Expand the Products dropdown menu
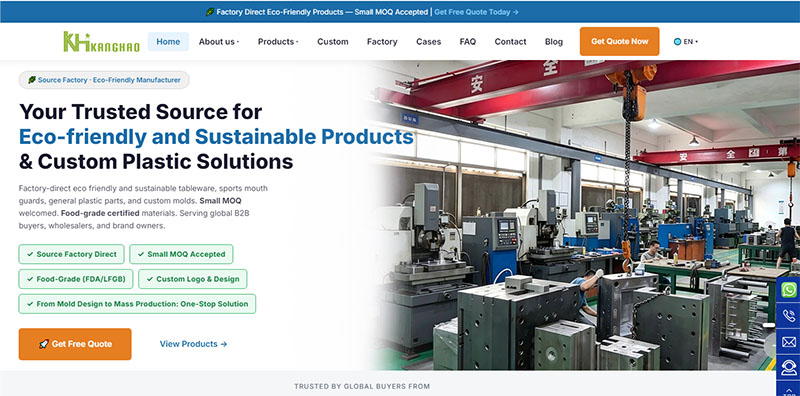The height and width of the screenshot is (396, 800). pyautogui.click(x=278, y=42)
